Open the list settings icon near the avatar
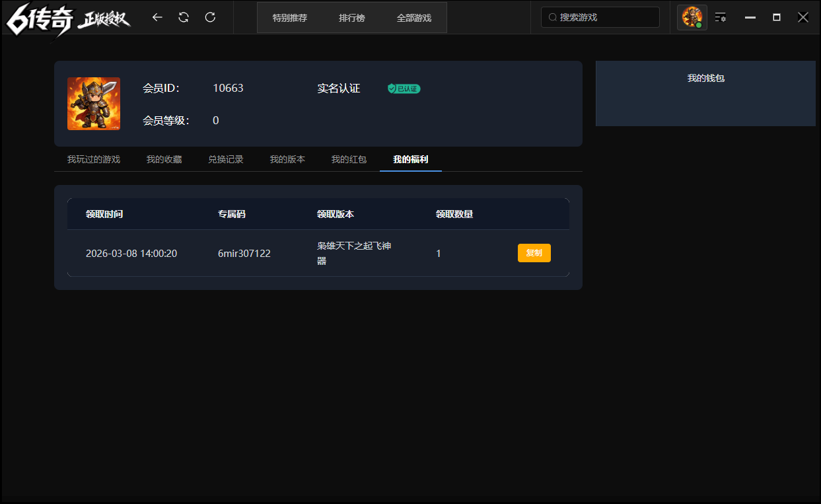821x504 pixels. coord(721,17)
